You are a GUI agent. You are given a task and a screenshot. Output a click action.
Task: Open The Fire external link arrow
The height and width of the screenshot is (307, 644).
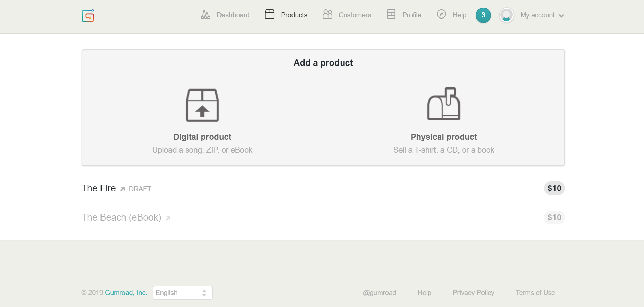pos(122,189)
